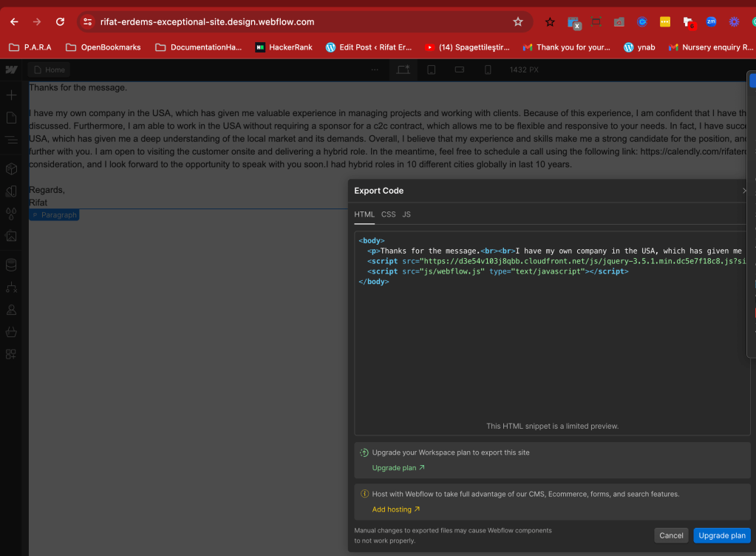Open the Home page selector
The height and width of the screenshot is (556, 756).
tap(50, 70)
